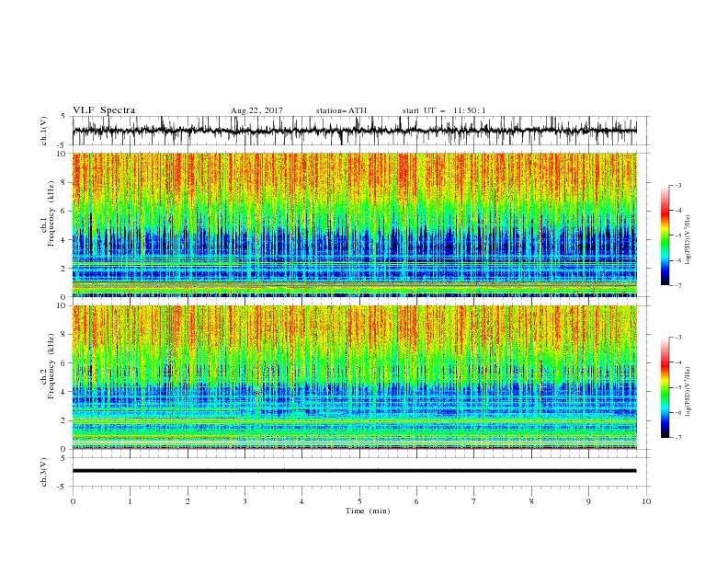Click the "10" tick on the time axis
728x563 pixels.
click(x=646, y=501)
